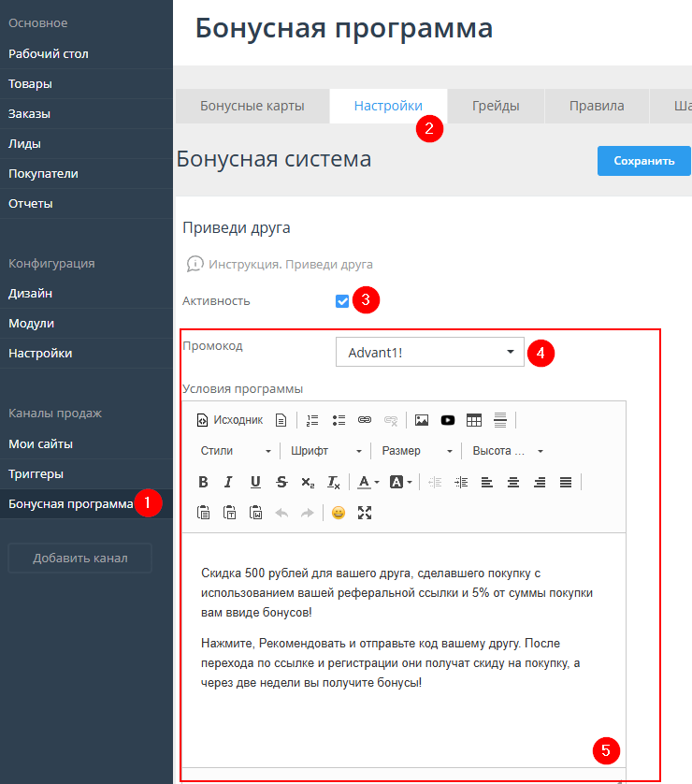692x784 pixels.
Task: Maximize the editor to fullscreen
Action: 365,513
